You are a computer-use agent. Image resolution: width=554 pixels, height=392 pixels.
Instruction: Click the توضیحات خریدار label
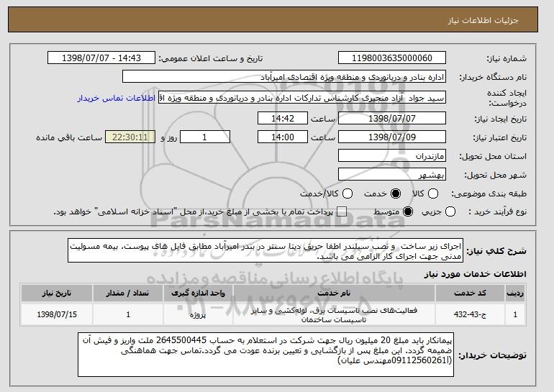click(x=492, y=355)
